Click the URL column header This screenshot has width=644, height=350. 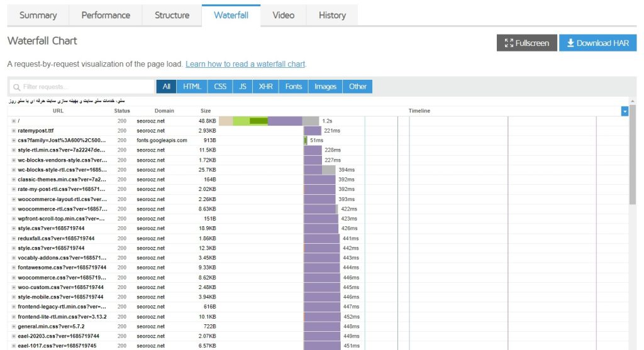pos(58,111)
